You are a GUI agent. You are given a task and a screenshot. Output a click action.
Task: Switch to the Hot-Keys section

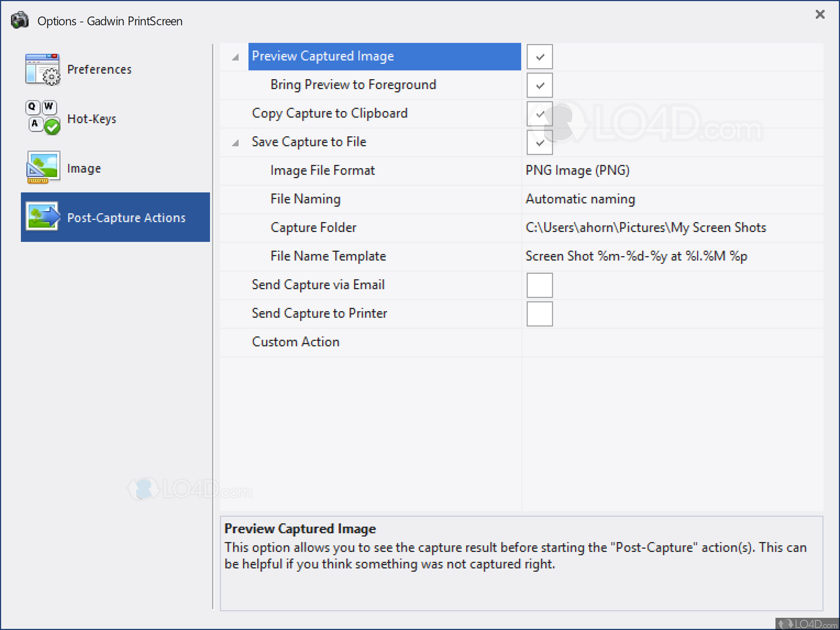pyautogui.click(x=91, y=119)
